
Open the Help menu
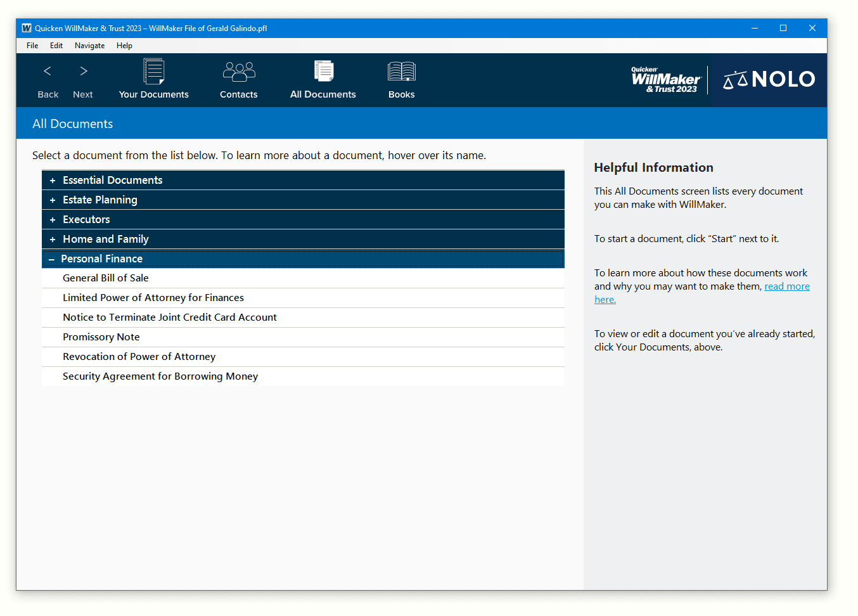click(x=124, y=45)
